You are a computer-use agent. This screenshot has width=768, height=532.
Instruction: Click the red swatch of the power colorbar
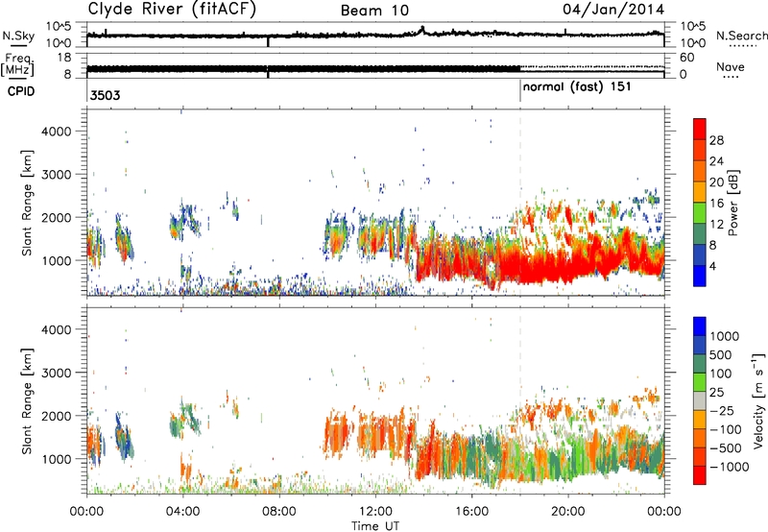click(700, 129)
